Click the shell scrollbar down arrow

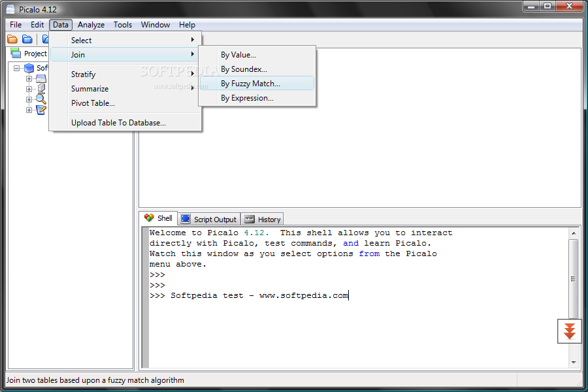point(574,363)
